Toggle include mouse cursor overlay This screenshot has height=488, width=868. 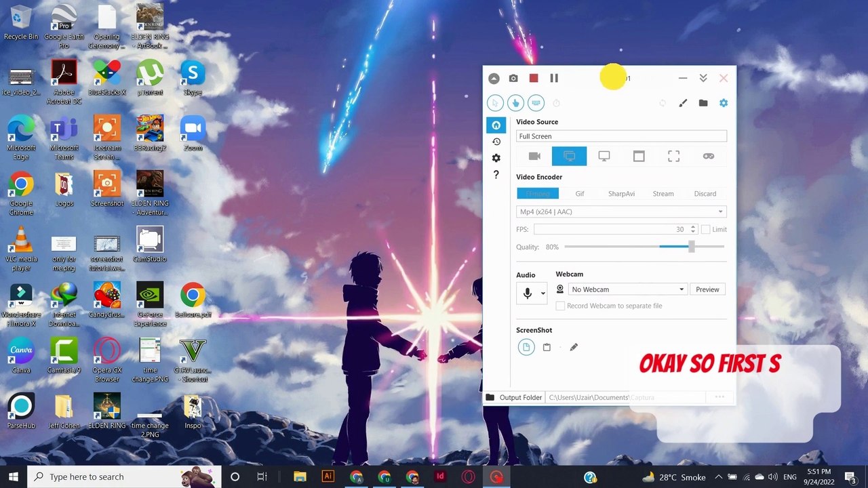point(495,103)
